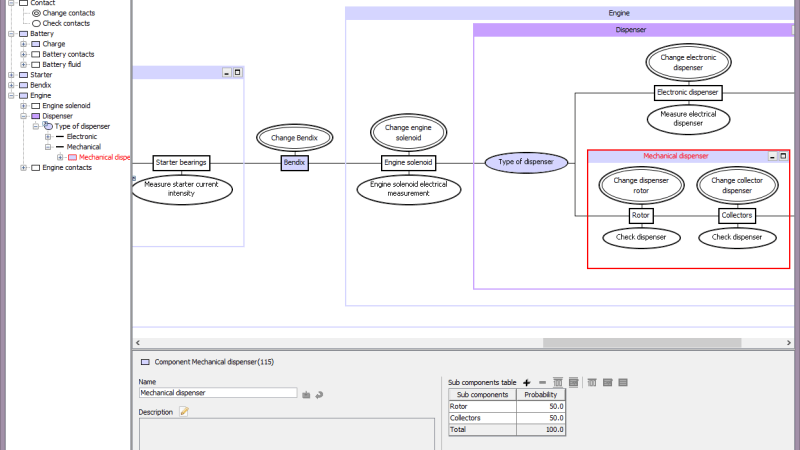Select the Bendix component box in diagram
Screen dimensions: 800x450
(294, 163)
